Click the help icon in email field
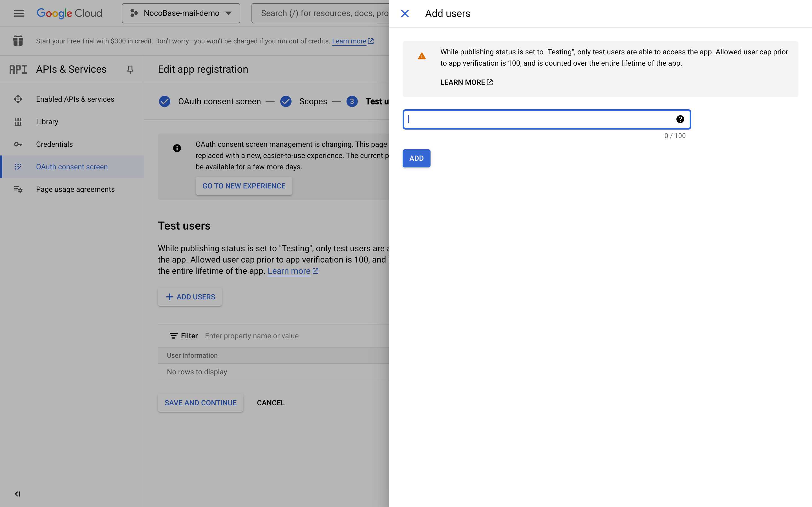The height and width of the screenshot is (507, 812). [680, 119]
